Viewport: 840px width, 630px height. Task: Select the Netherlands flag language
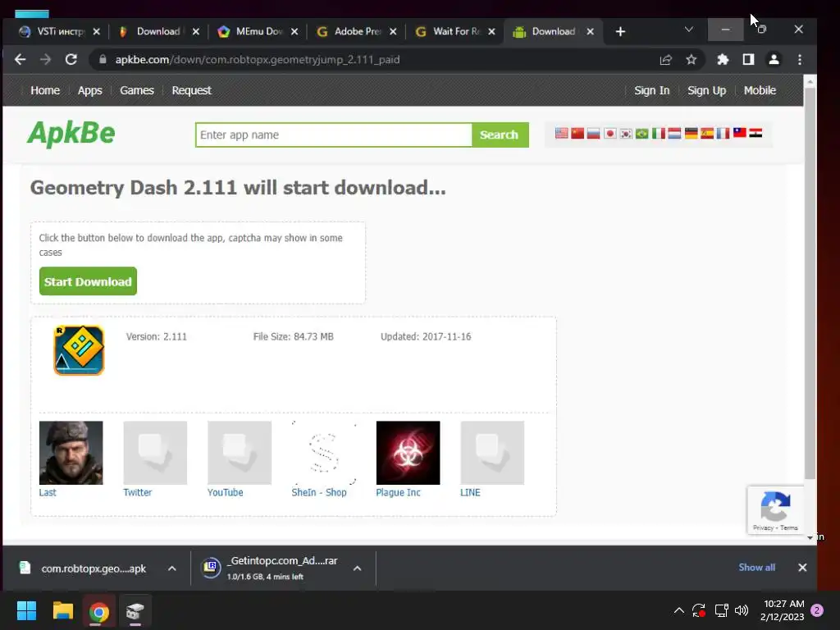[x=674, y=134]
